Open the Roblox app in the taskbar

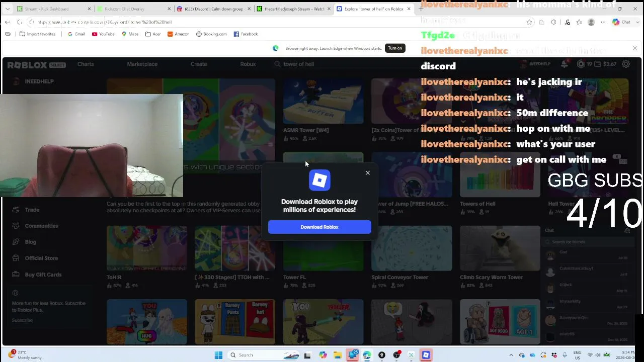coord(426,355)
